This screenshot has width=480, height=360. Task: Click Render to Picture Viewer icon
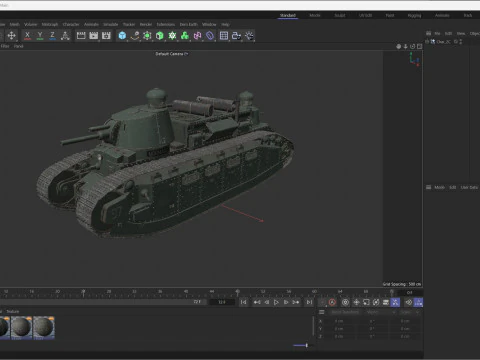tap(94, 35)
